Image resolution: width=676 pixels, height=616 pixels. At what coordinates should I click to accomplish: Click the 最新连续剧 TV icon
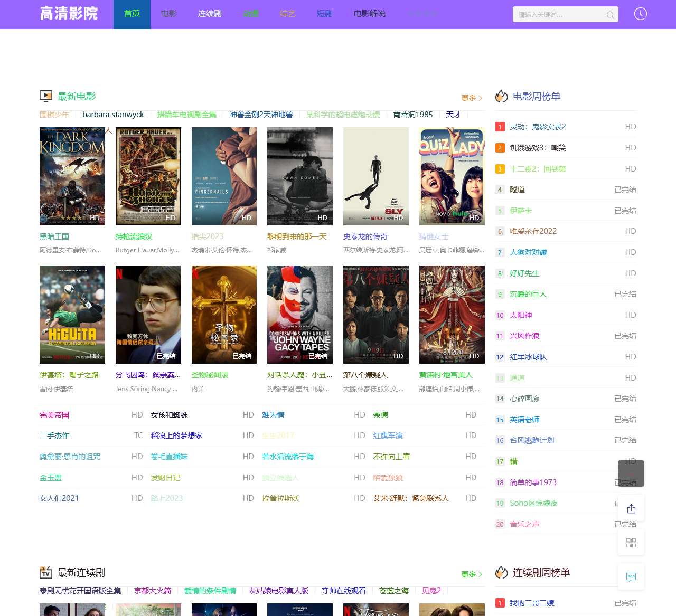[46, 572]
